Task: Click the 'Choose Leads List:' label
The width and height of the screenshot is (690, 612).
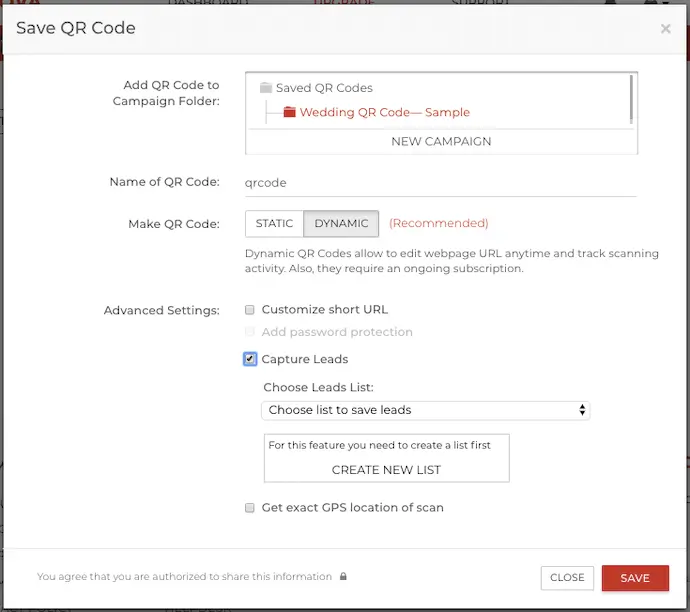Action: click(318, 387)
